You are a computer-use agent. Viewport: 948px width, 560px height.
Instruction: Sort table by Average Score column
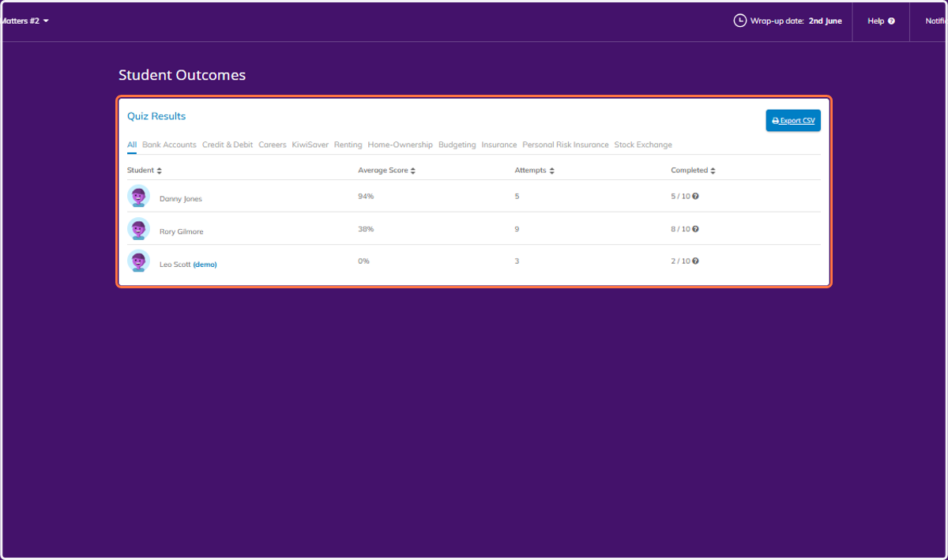[x=387, y=171]
